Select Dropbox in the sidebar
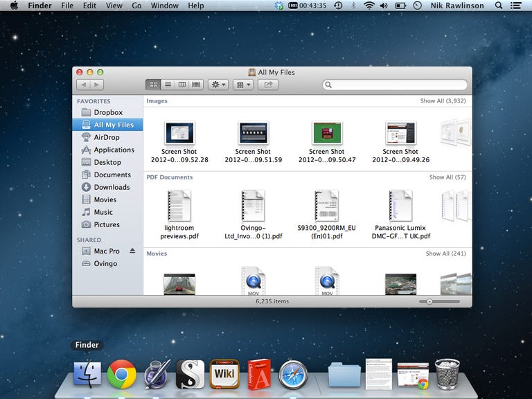 107,112
